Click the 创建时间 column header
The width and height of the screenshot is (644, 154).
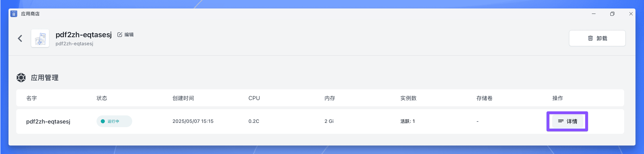coord(183,98)
